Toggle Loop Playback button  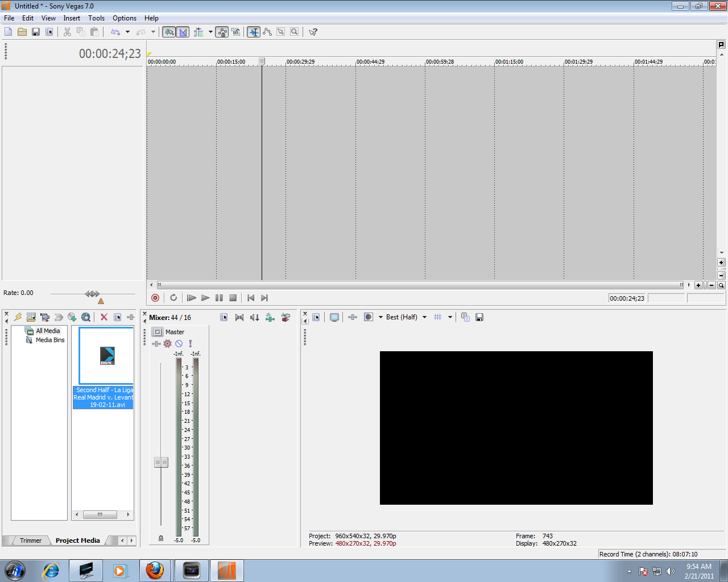click(x=173, y=298)
